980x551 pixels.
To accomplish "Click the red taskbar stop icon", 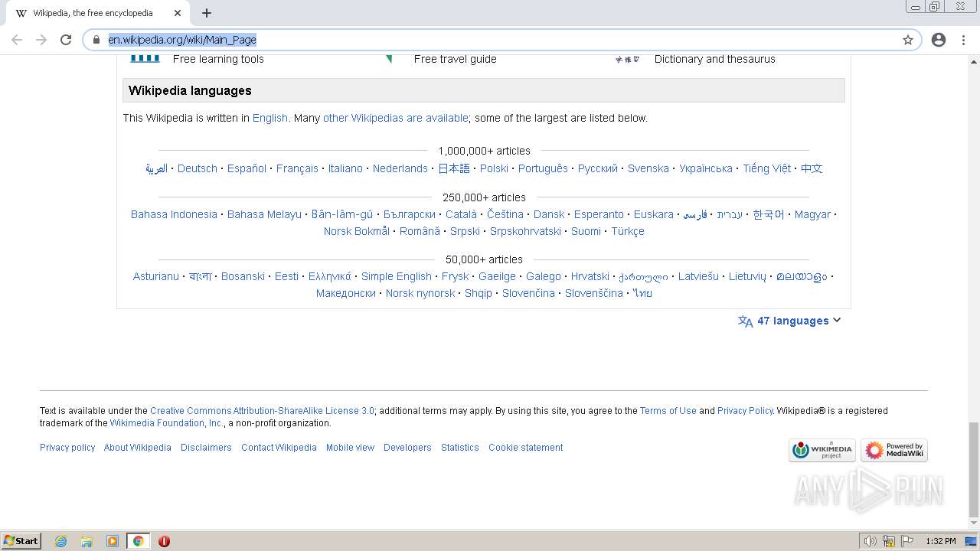I will (164, 541).
